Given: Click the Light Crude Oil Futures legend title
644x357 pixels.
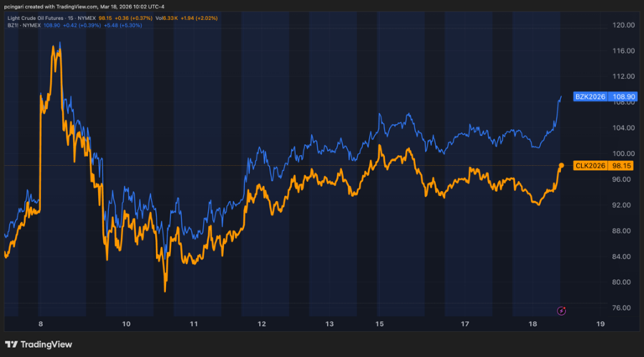Looking at the screenshot, I should [x=52, y=18].
